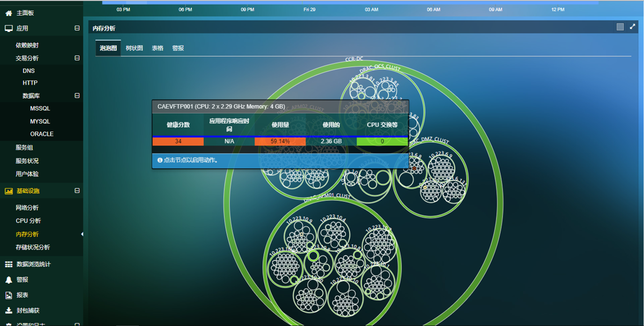Image resolution: width=644 pixels, height=326 pixels.
Task: Toggle the square checkbox in panel header
Action: [x=620, y=27]
